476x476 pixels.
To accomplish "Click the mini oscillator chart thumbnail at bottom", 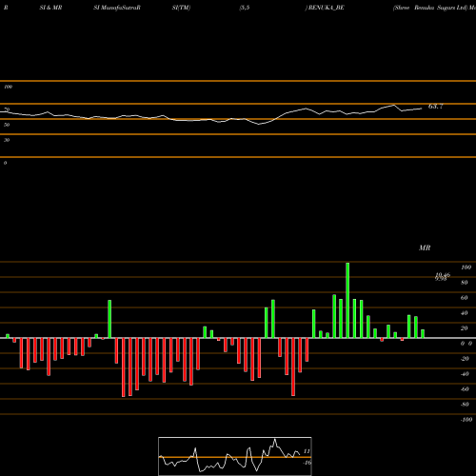I will pyautogui.click(x=235, y=456).
